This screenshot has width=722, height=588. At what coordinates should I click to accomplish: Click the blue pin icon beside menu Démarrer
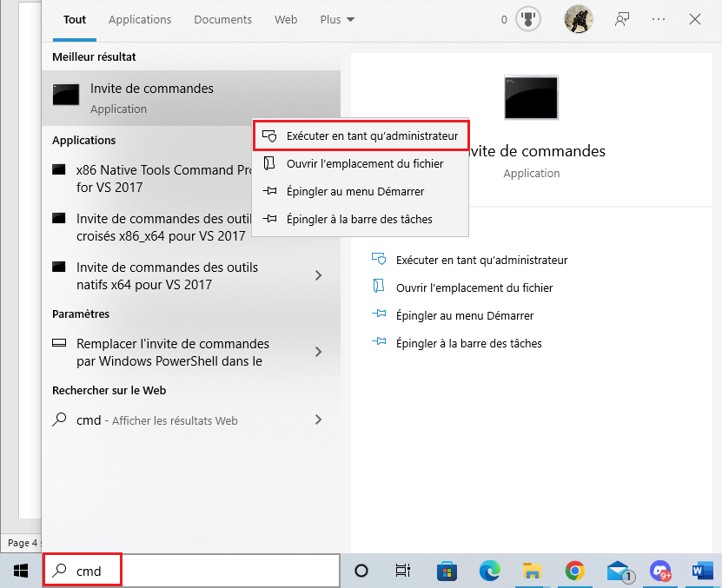[379, 314]
